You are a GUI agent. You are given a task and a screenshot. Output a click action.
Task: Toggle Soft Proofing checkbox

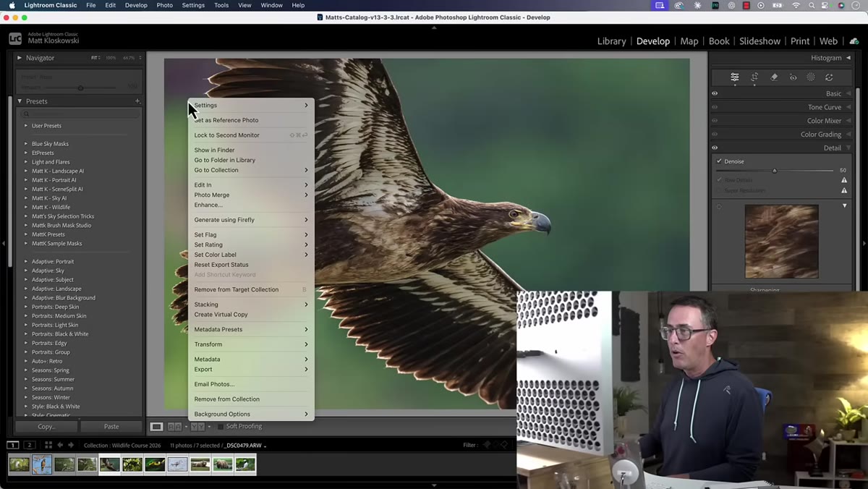tap(221, 427)
